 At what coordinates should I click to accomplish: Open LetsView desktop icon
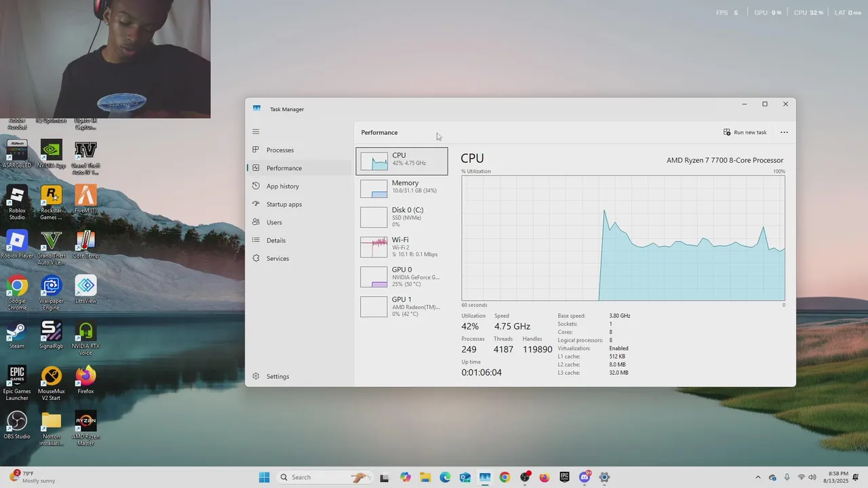coord(85,289)
